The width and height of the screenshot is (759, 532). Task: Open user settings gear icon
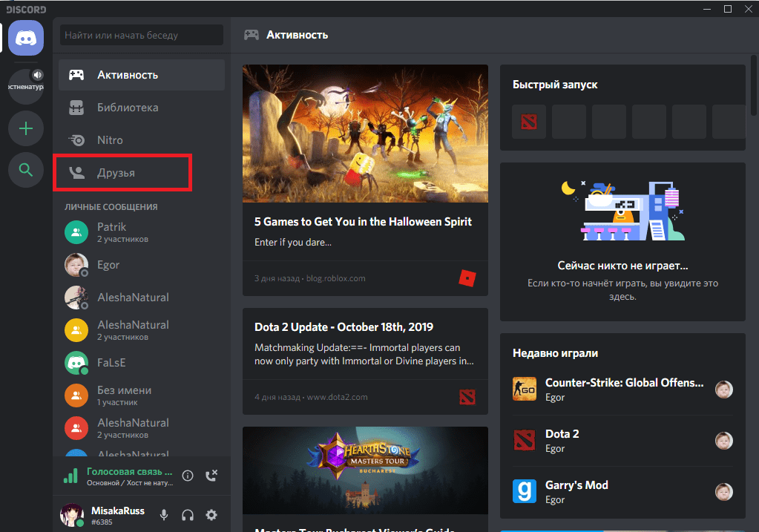211,515
